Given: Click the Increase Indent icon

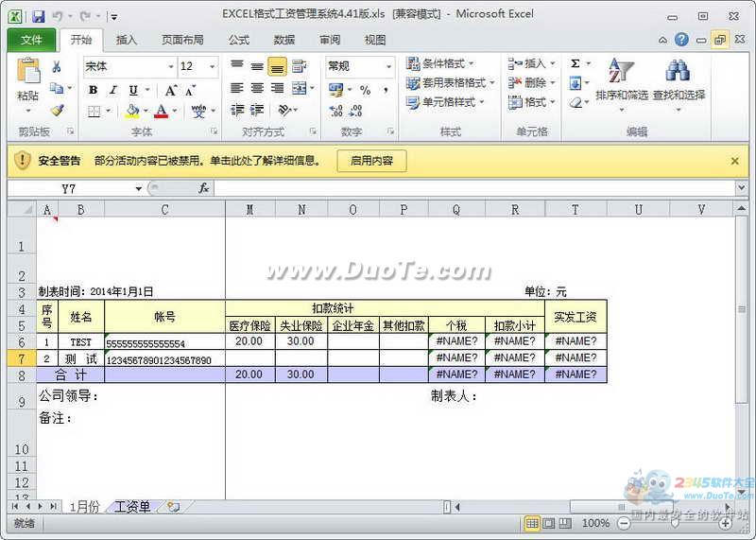Looking at the screenshot, I should click(x=257, y=110).
